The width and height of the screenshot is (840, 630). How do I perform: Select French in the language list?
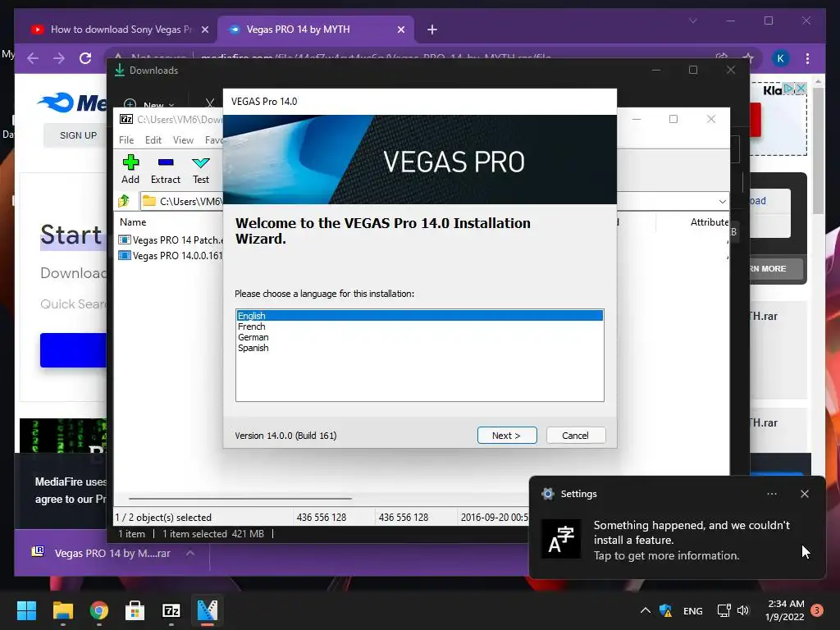(419, 326)
